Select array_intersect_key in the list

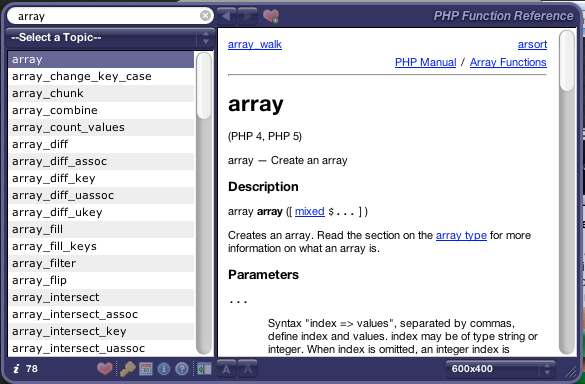click(101, 331)
